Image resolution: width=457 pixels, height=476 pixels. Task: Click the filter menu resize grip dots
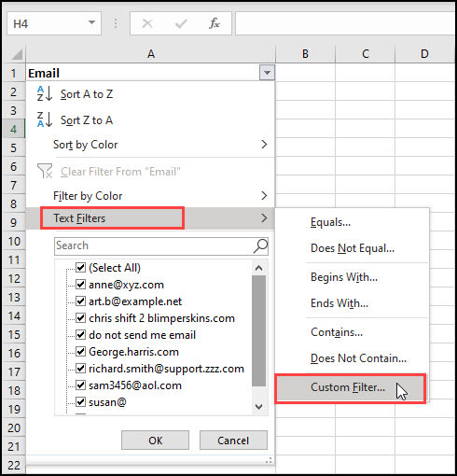click(x=269, y=460)
